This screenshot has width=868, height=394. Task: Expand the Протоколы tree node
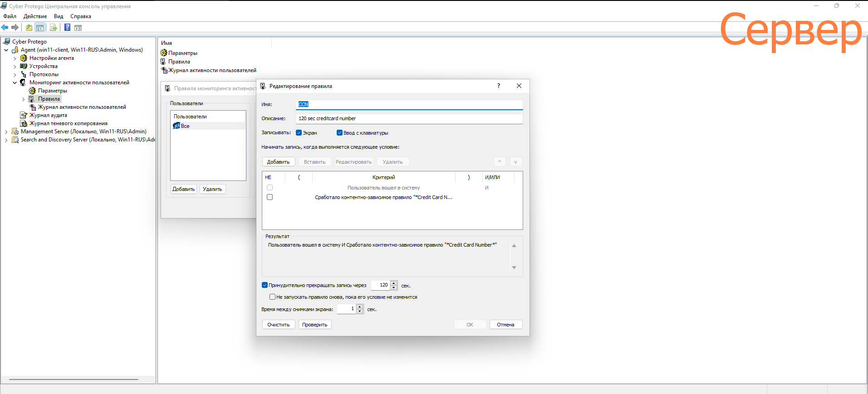(15, 75)
